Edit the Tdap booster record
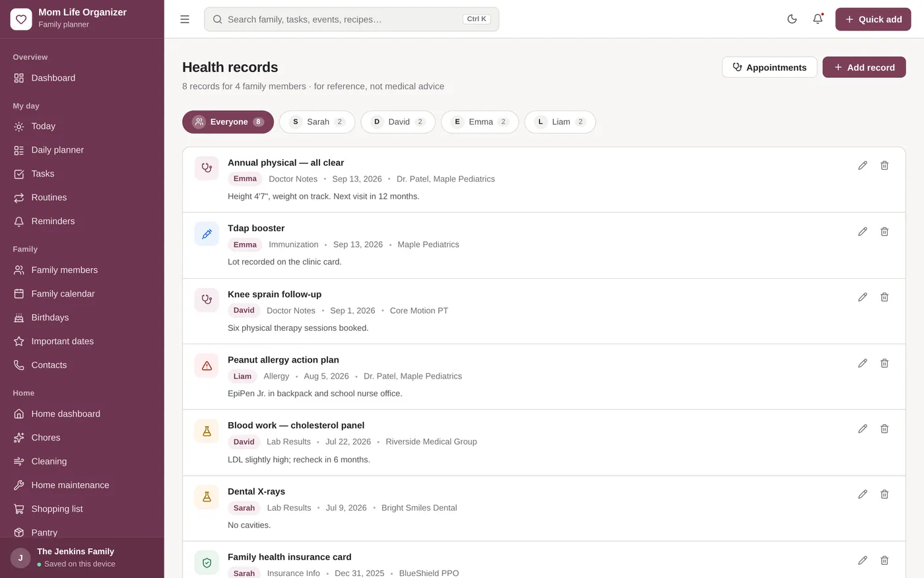The image size is (924, 578). (x=863, y=232)
